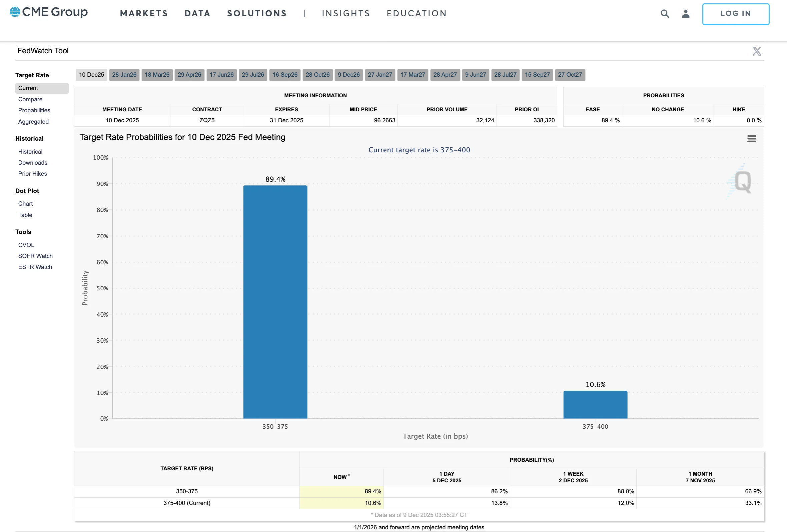
Task: Open the Prior Hikes page
Action: point(32,174)
